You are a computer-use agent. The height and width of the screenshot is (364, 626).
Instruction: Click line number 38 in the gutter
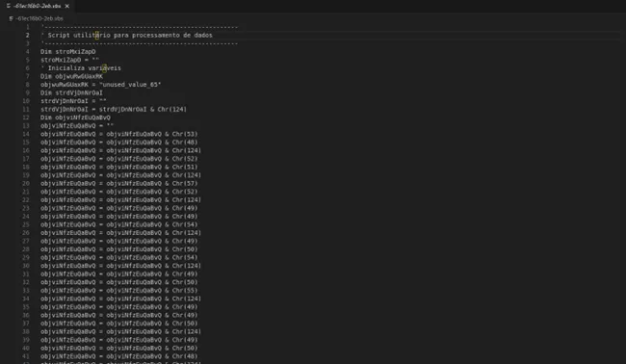[26, 331]
